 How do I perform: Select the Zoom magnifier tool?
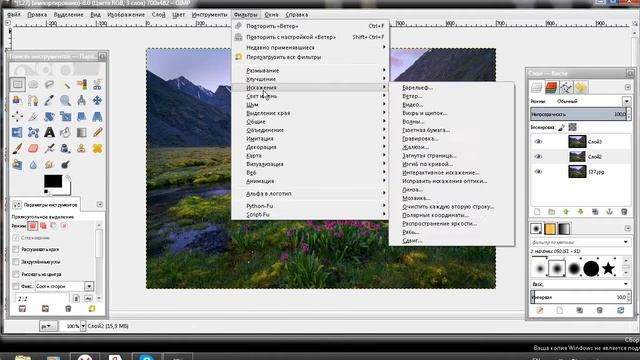65,100
